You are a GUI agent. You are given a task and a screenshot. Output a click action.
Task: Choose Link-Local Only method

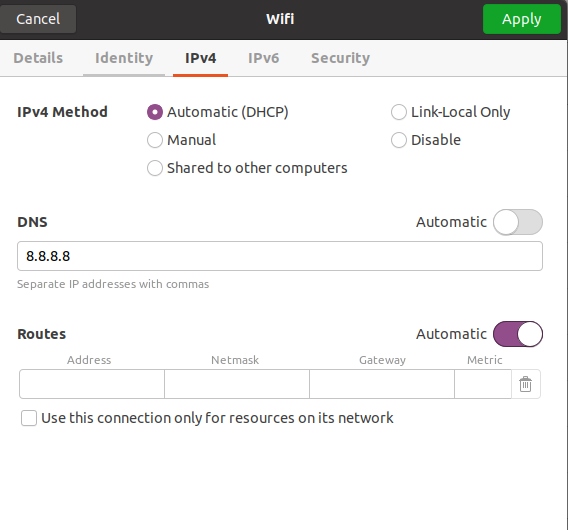tap(398, 112)
